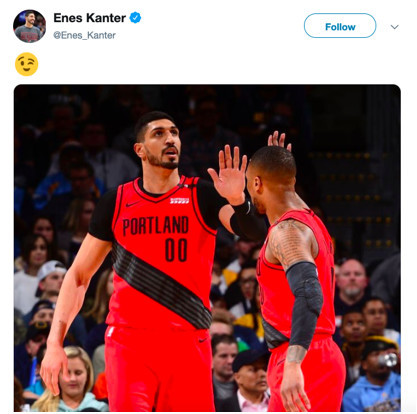This screenshot has width=417, height=414.
Task: Open the attached high-five photo
Action: point(207,248)
